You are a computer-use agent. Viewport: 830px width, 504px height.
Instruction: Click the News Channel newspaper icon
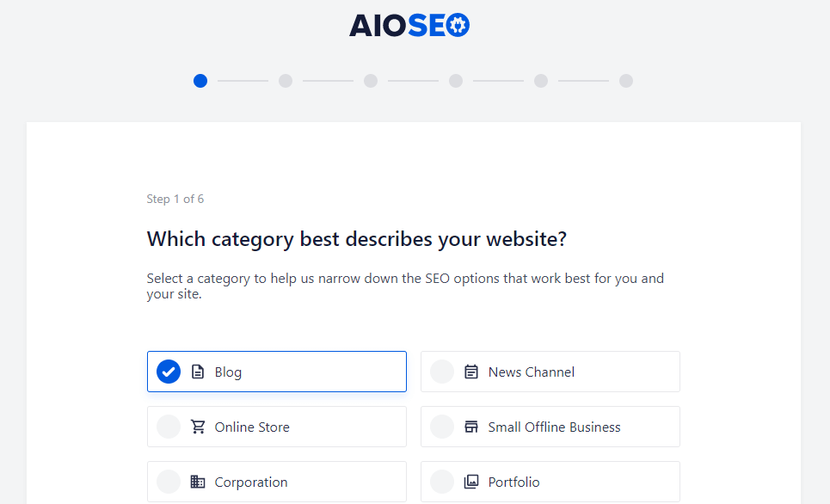(470, 372)
